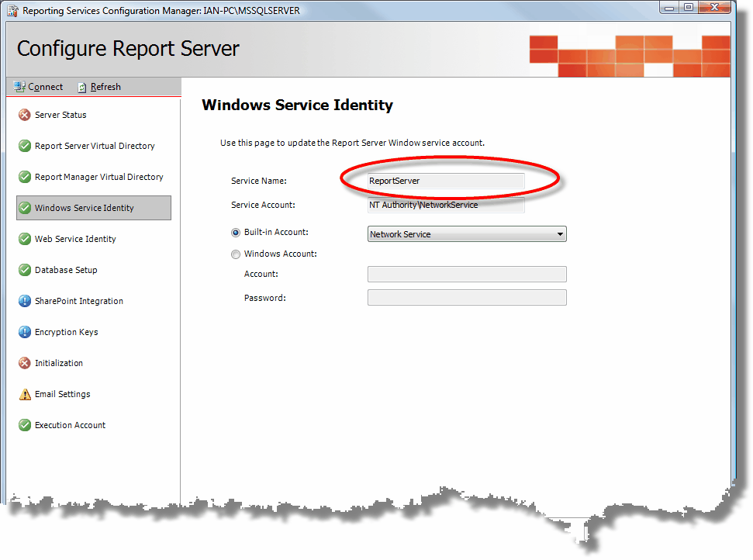Click the application icon in the title bar
Image resolution: width=753 pixels, height=560 pixels.
(x=12, y=11)
